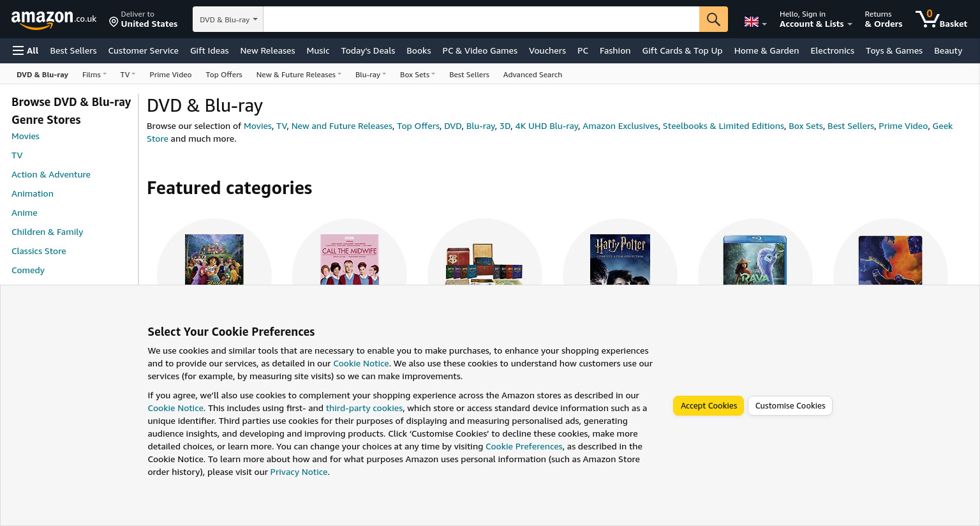Open Cookie Preferences link

tap(524, 446)
